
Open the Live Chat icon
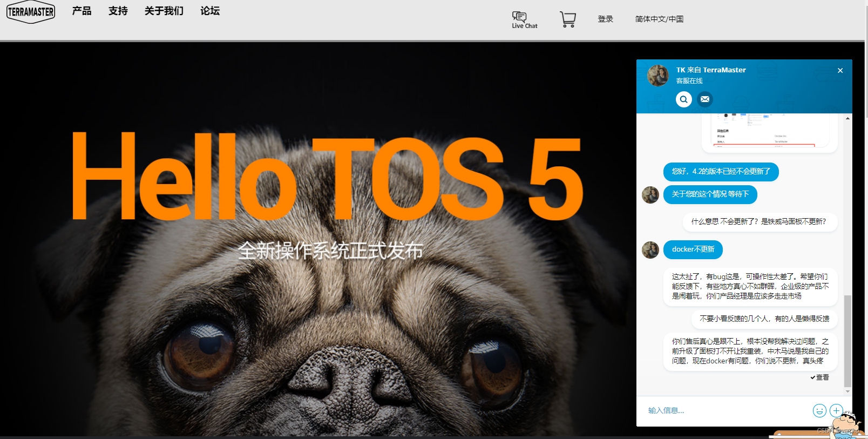[524, 19]
